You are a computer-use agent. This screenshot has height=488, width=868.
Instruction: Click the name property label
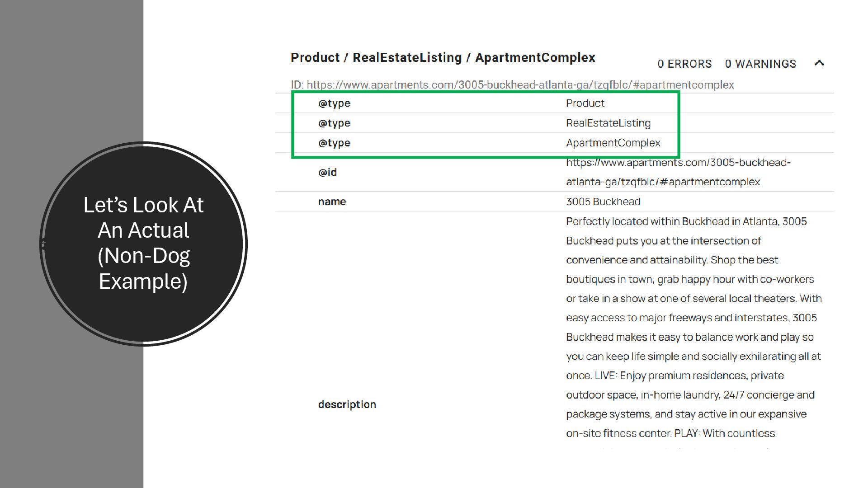(332, 202)
